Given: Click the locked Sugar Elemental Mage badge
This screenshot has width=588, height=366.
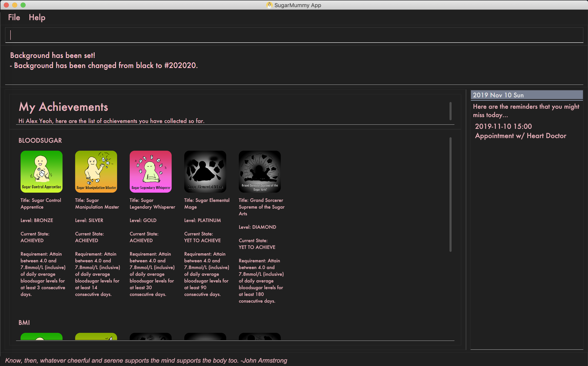Looking at the screenshot, I should click(205, 171).
